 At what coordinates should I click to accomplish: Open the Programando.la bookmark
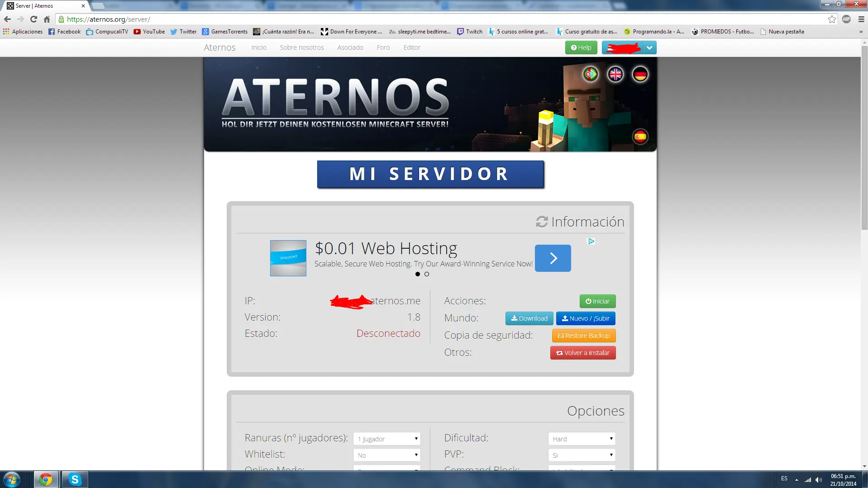pos(654,32)
